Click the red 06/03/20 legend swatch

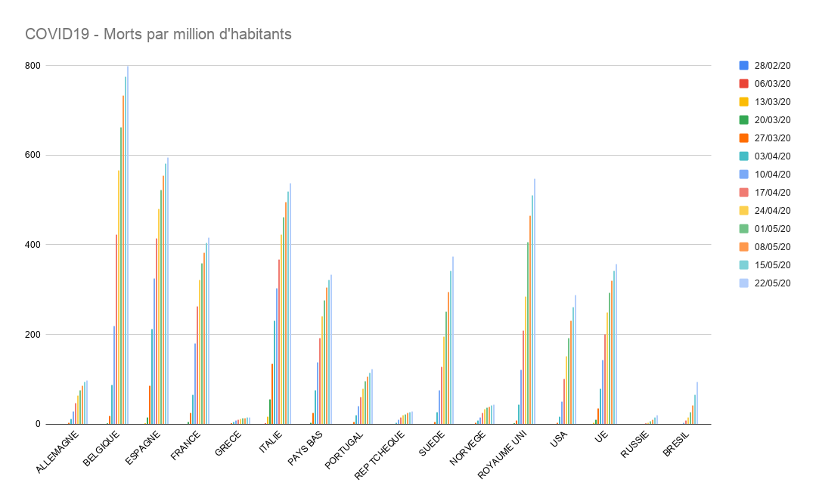point(743,83)
